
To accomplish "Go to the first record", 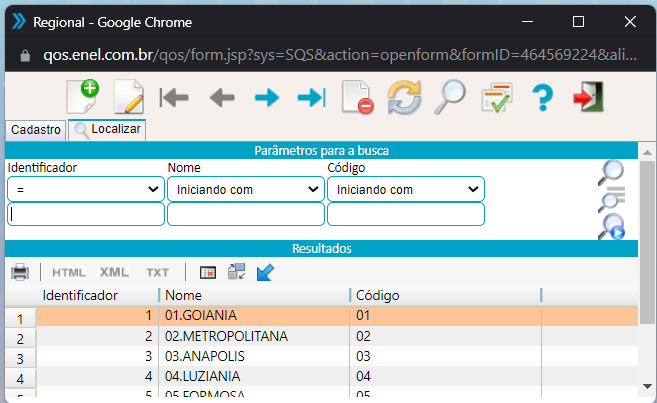I will (x=175, y=97).
